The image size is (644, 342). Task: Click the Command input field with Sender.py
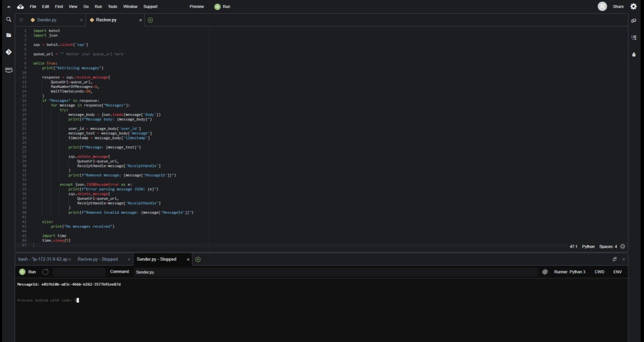tap(336, 272)
